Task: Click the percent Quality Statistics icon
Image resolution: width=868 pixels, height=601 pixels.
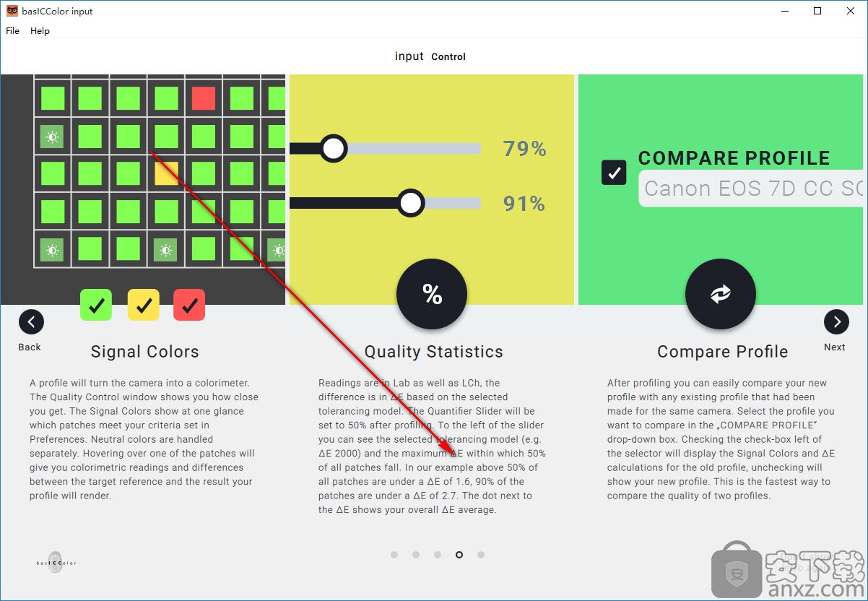Action: [x=432, y=294]
